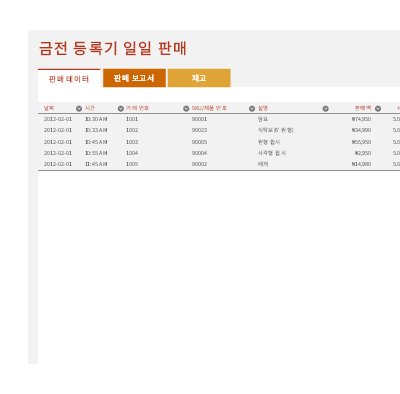Select the sales amount ₩34,990
Screen dimensions: 400x394
pyautogui.click(x=361, y=130)
